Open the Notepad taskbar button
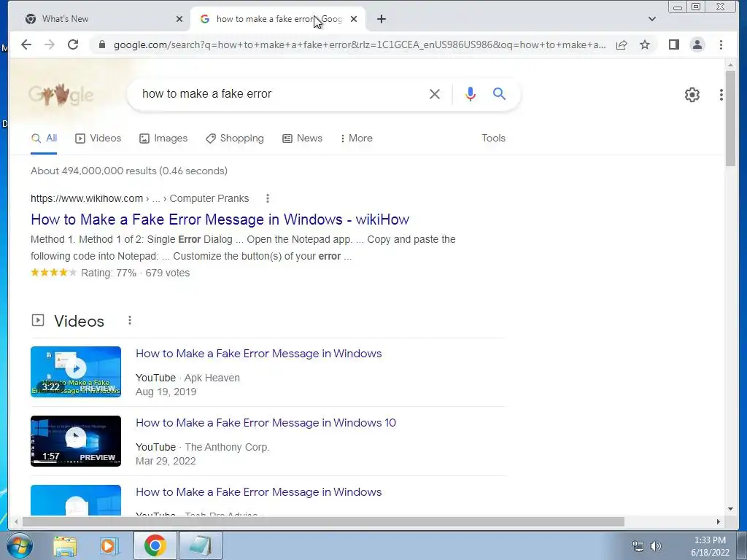Viewport: 747px width, 560px height. (200, 545)
